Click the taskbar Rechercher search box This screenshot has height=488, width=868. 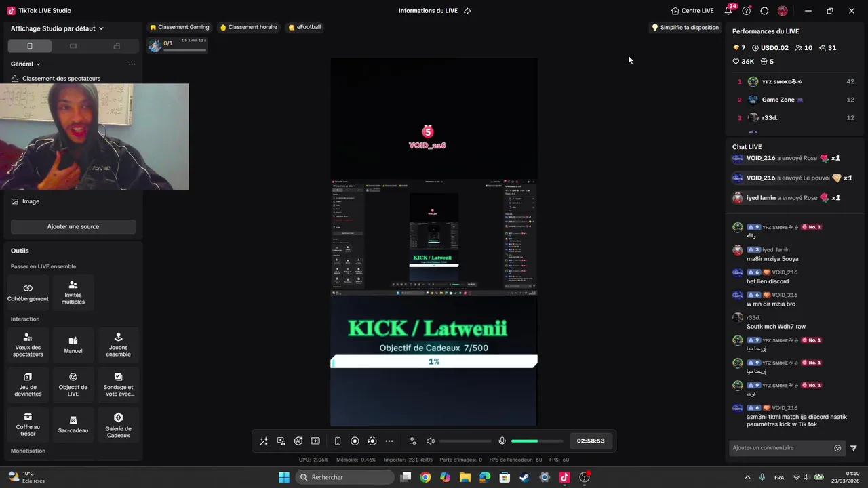(344, 477)
